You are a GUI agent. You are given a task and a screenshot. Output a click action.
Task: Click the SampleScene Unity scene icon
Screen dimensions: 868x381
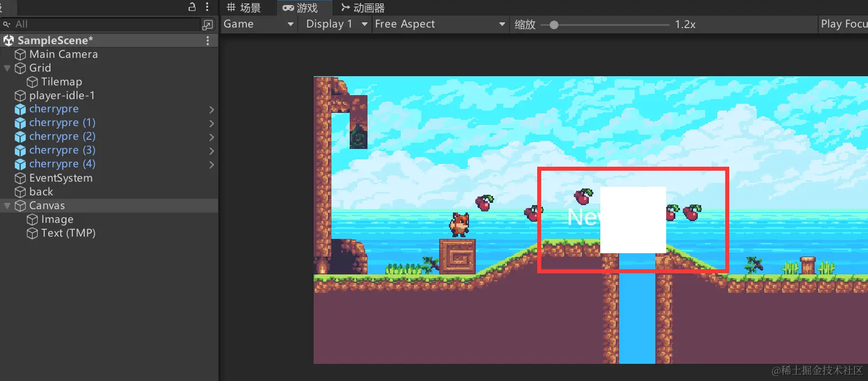(8, 40)
